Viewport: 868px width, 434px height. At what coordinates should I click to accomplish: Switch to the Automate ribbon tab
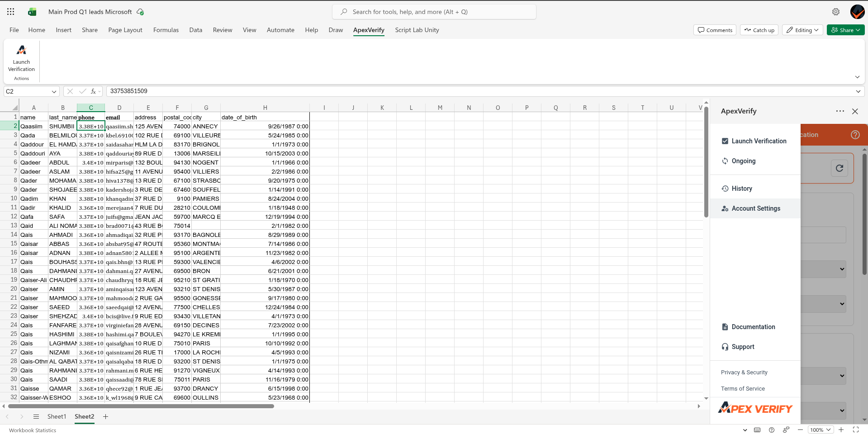coord(280,30)
